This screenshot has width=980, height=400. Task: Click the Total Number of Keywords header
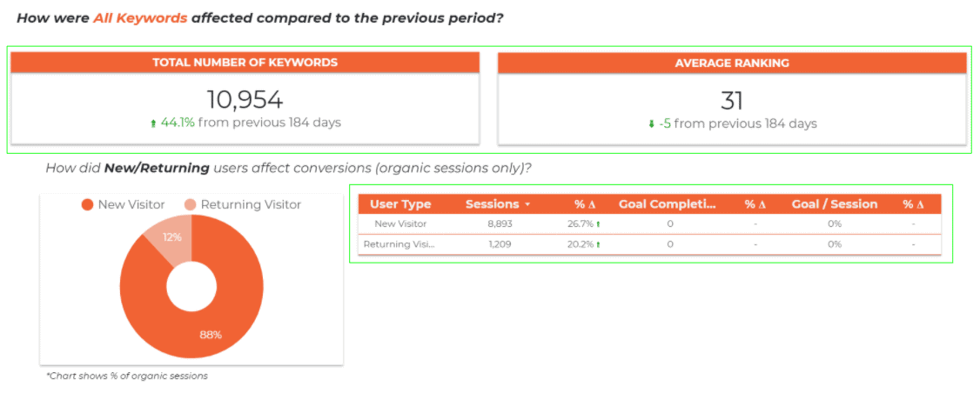tap(245, 63)
